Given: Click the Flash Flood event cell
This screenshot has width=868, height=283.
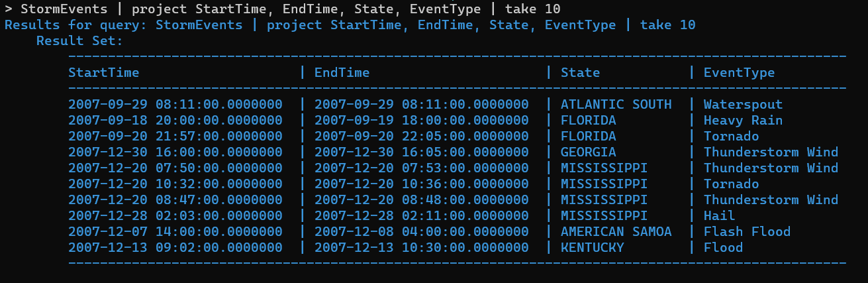Looking at the screenshot, I should tap(747, 232).
